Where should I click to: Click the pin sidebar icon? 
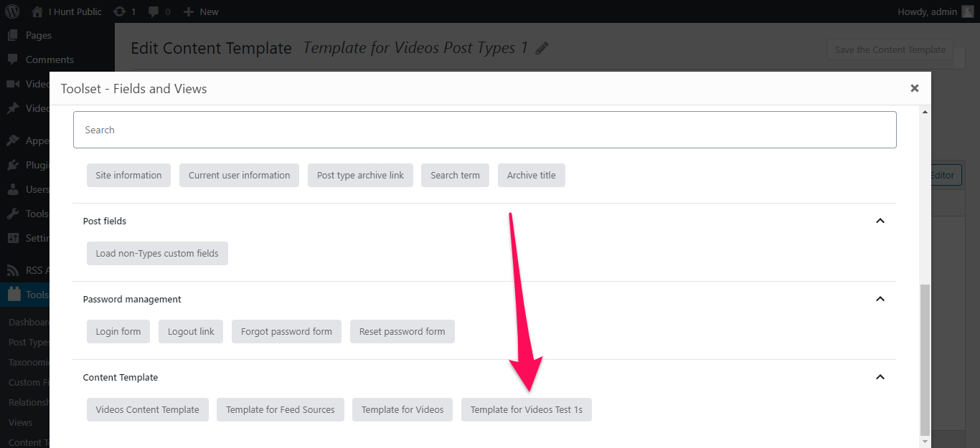click(x=13, y=108)
